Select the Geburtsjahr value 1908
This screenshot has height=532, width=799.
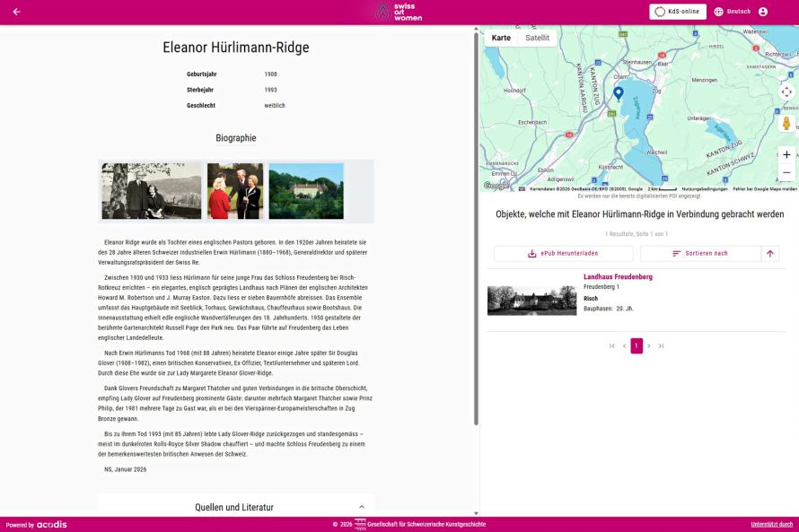270,74
